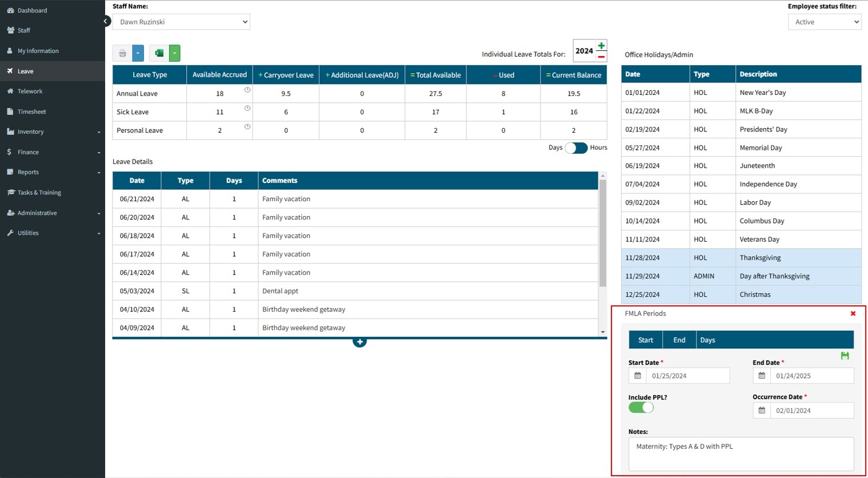Toggle the Days/Hours switch

pos(576,148)
